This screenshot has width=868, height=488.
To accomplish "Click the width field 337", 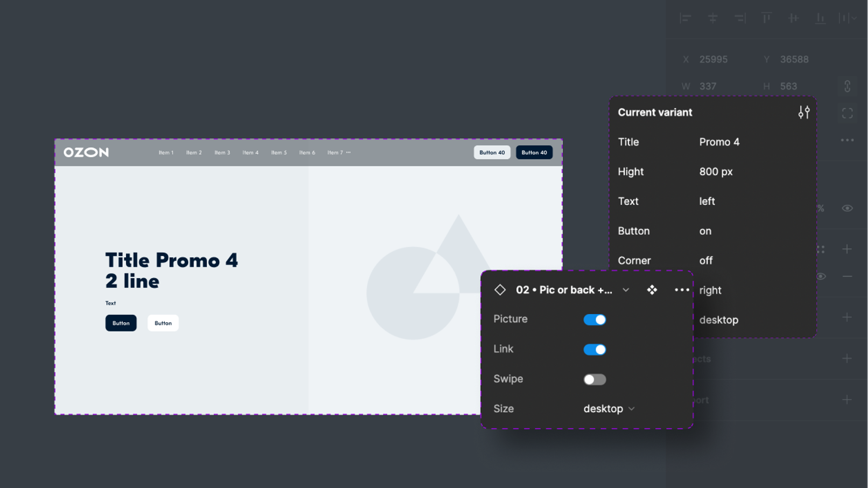I will (x=708, y=86).
